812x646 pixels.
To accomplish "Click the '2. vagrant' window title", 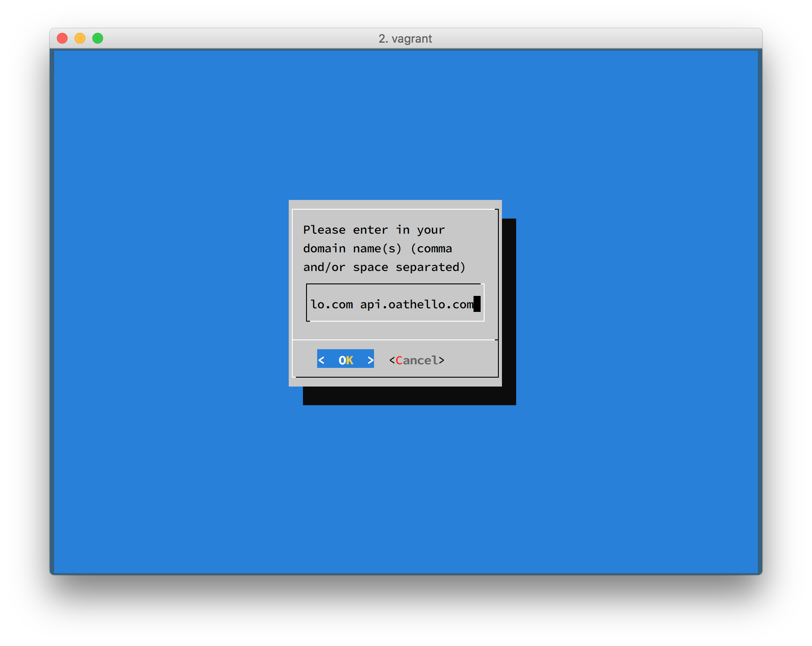I will point(405,39).
